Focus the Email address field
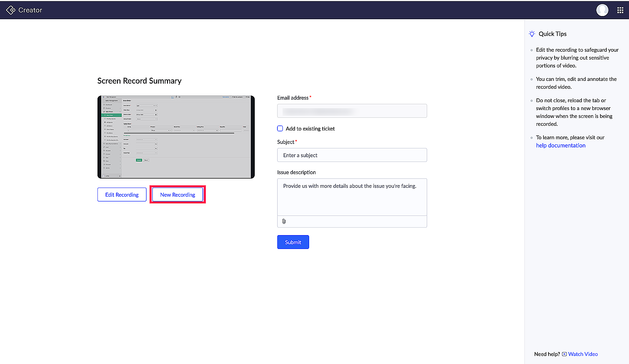629x364 pixels. (352, 111)
